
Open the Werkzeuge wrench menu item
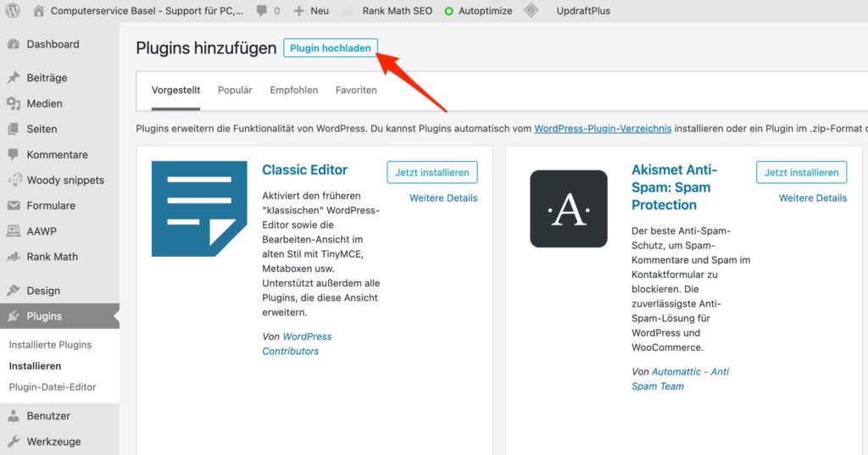tap(53, 441)
